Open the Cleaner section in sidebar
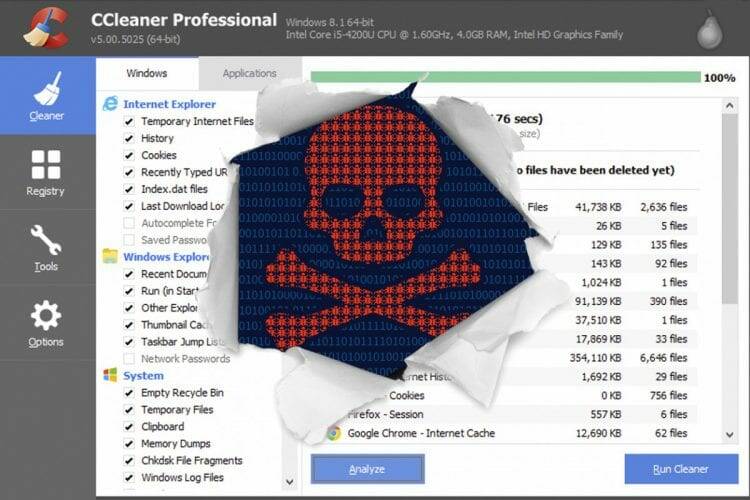The height and width of the screenshot is (500, 750). pyautogui.click(x=47, y=96)
